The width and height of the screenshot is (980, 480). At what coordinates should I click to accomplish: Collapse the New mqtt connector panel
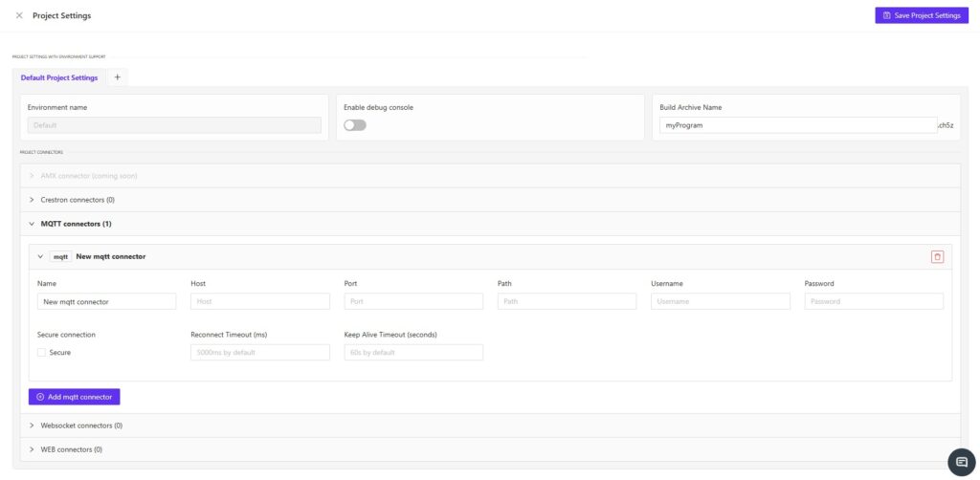(40, 256)
